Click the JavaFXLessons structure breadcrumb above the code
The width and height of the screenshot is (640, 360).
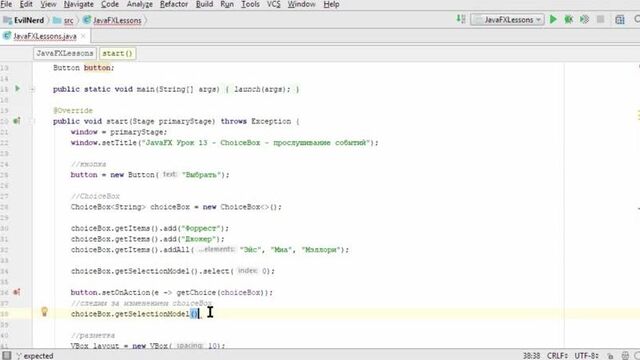(64, 53)
